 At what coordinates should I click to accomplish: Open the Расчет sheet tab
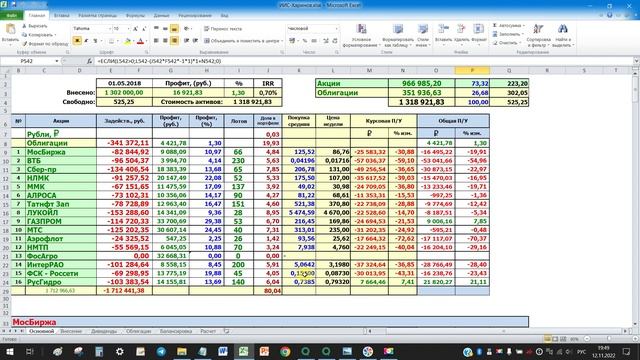tap(208, 331)
